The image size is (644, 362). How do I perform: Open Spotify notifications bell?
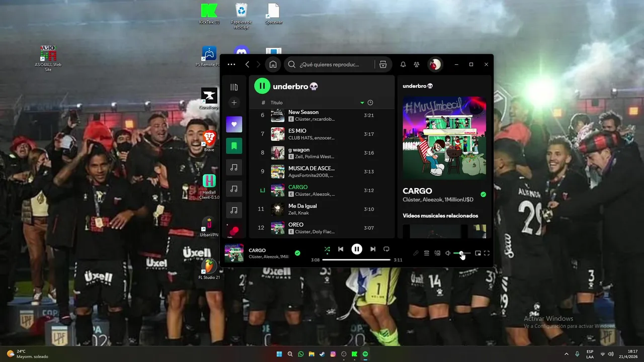click(403, 64)
